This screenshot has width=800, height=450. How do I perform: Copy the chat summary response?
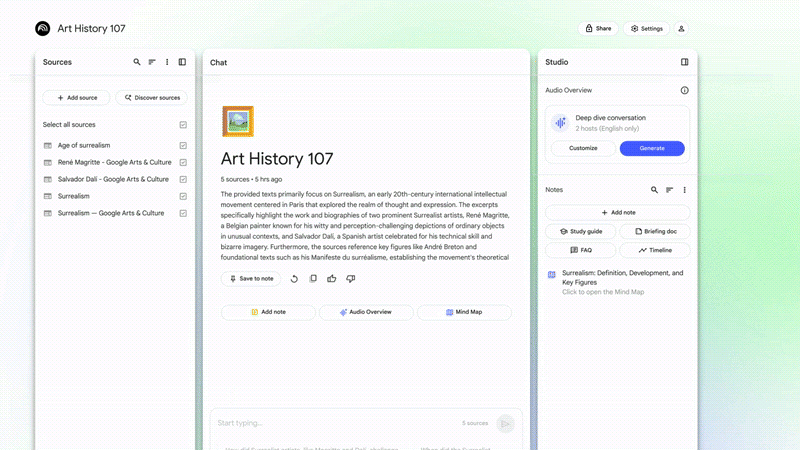coord(313,279)
